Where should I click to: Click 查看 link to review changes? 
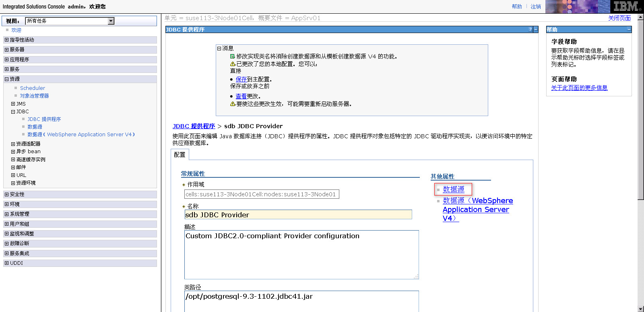tap(241, 96)
